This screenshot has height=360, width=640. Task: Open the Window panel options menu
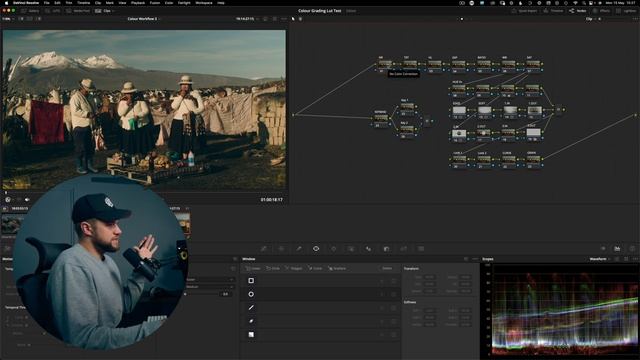click(x=475, y=259)
